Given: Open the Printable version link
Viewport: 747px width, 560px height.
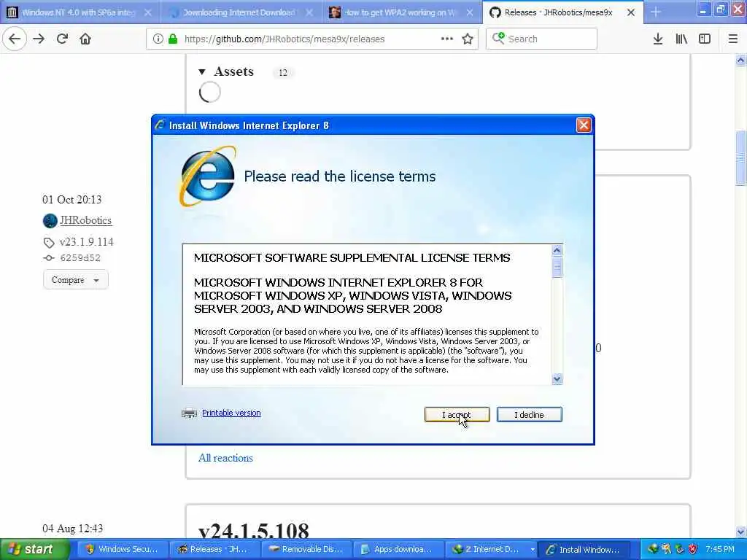Looking at the screenshot, I should tap(231, 413).
